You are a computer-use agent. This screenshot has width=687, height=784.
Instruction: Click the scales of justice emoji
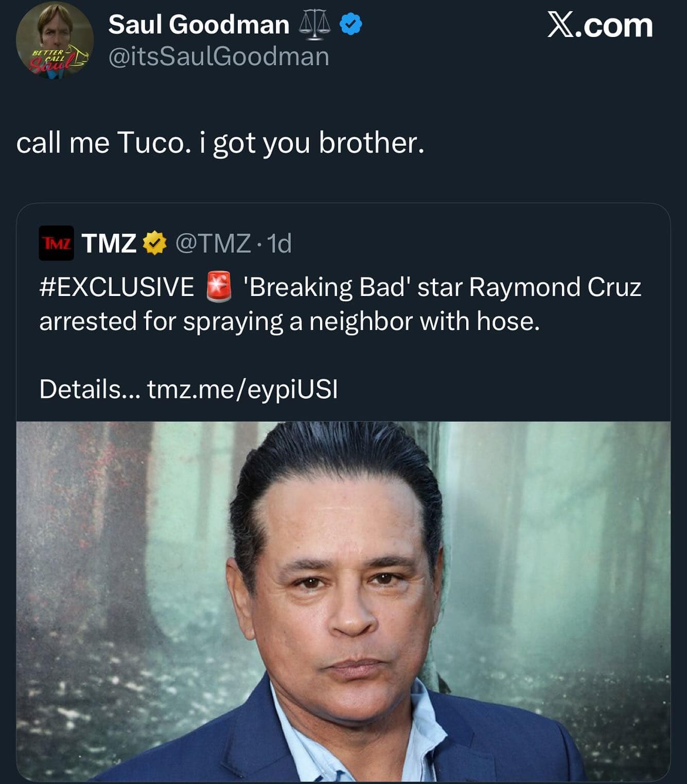pyautogui.click(x=314, y=25)
